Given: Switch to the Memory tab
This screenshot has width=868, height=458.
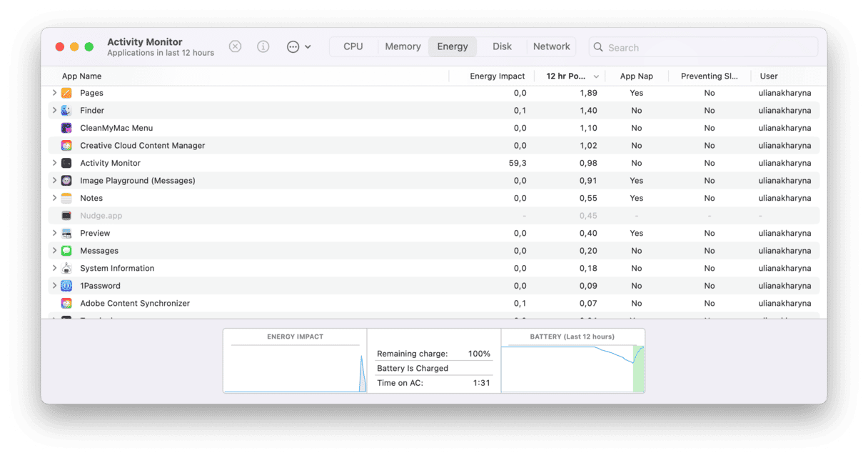Looking at the screenshot, I should pos(403,46).
